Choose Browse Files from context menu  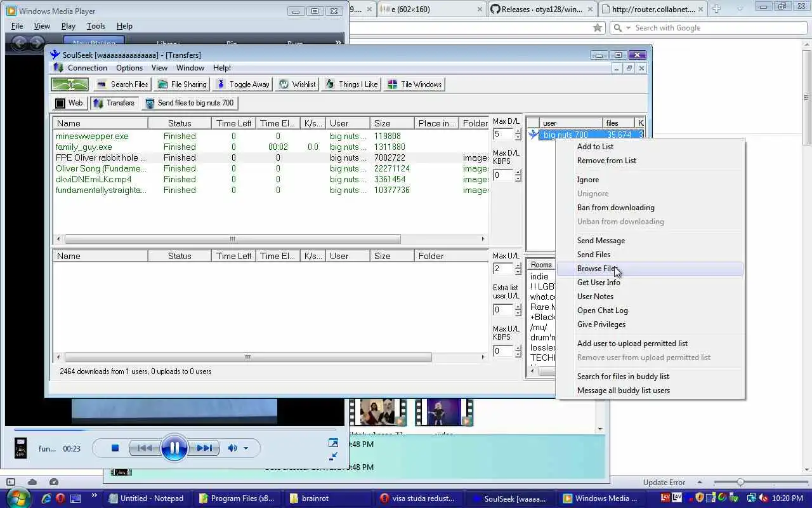pos(650,269)
